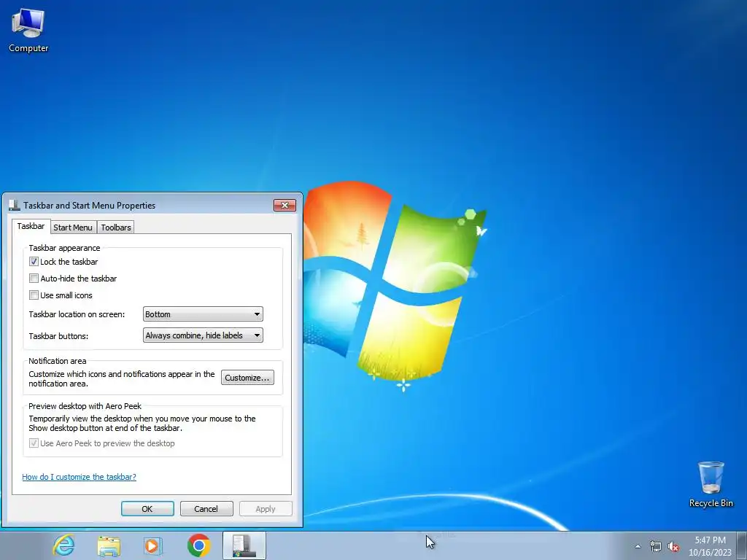Image resolution: width=747 pixels, height=560 pixels.
Task: Click the muted volume tray icon
Action: tap(673, 546)
